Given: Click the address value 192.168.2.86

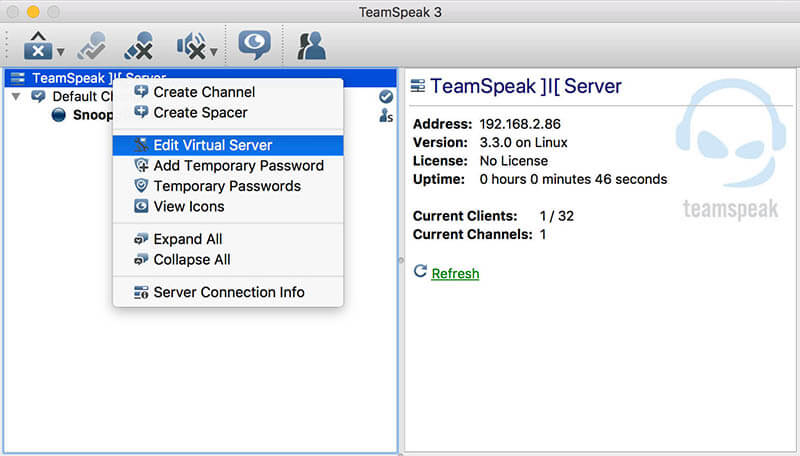Looking at the screenshot, I should click(520, 124).
